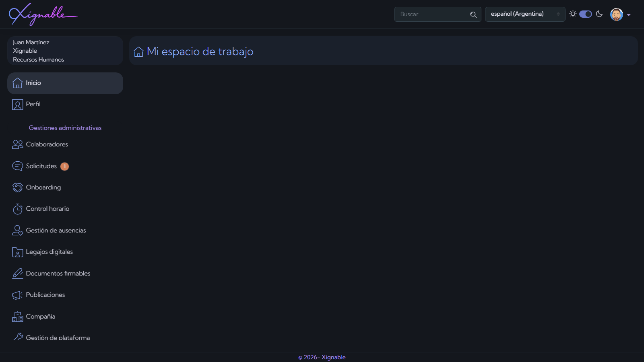Image resolution: width=644 pixels, height=362 pixels.
Task: Click the Xignable footer link
Action: tap(332, 357)
